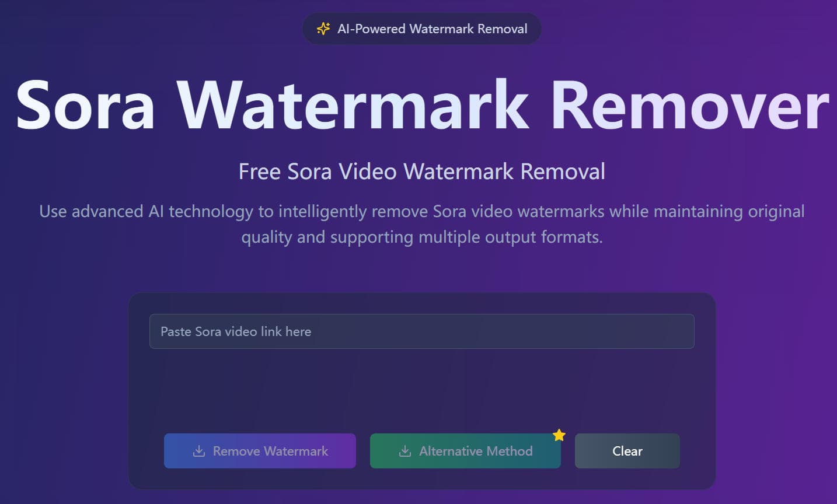
Task: Select the Free Sora Video Watermark Removal subtitle
Action: pyautogui.click(x=421, y=171)
